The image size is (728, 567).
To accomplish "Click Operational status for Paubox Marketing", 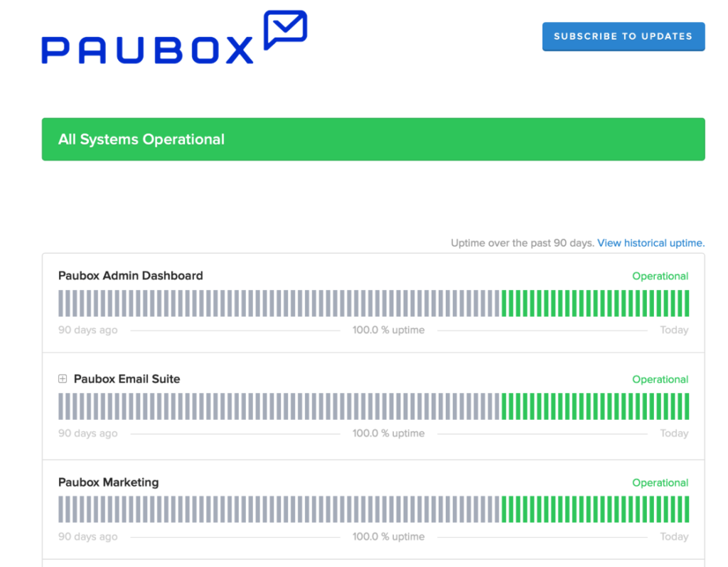I will point(660,483).
